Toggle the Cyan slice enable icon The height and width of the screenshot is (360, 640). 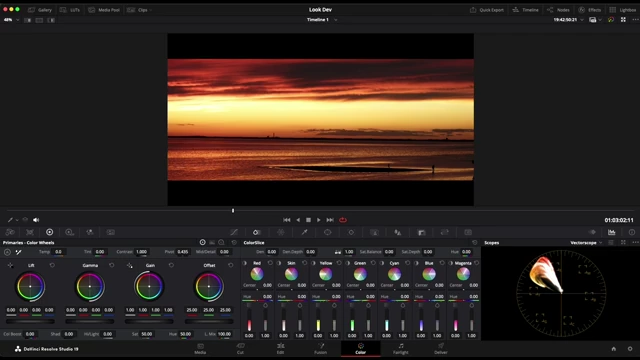tap(382, 263)
